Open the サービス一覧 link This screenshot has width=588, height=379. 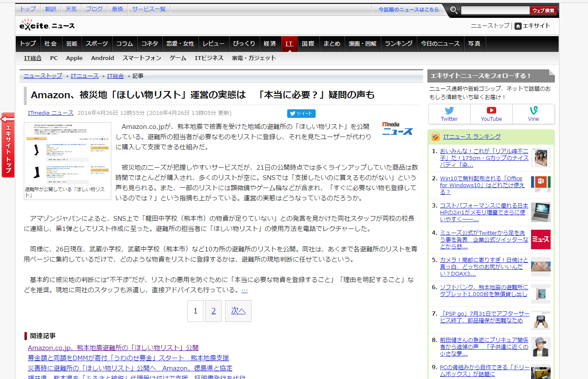(149, 9)
